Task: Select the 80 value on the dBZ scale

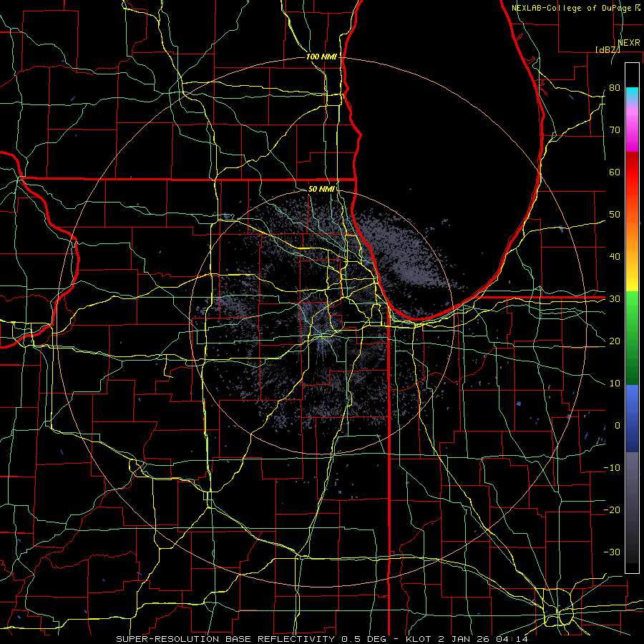Action: (x=615, y=88)
